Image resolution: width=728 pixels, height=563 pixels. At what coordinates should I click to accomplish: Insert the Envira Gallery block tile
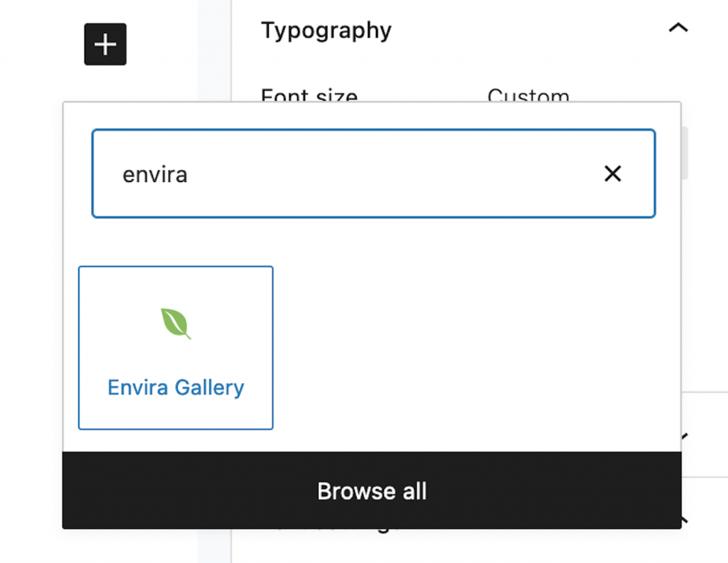click(176, 348)
